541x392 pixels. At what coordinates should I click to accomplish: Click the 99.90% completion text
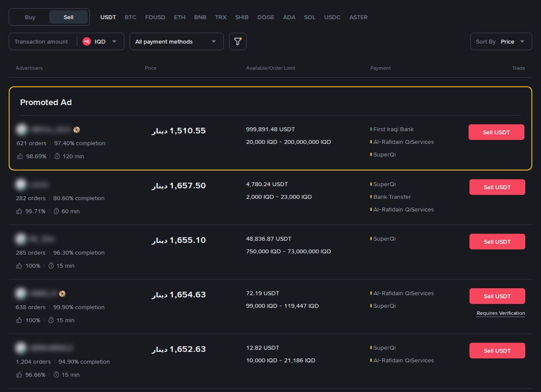pyautogui.click(x=79, y=307)
